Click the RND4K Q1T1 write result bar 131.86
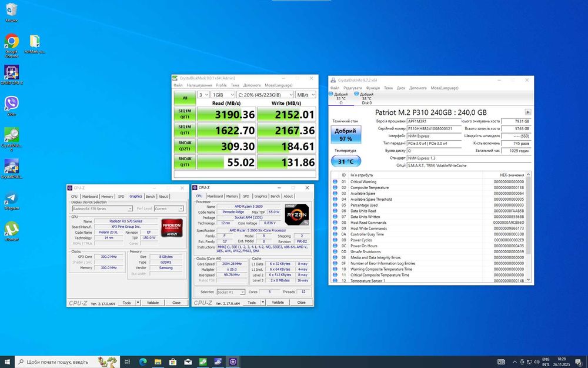The image size is (588, 368). tap(286, 163)
